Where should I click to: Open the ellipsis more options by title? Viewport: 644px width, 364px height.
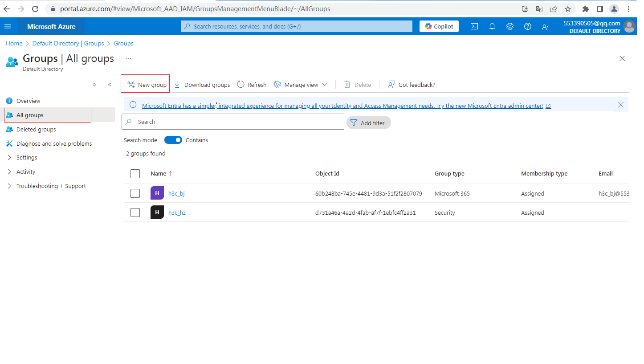click(128, 58)
